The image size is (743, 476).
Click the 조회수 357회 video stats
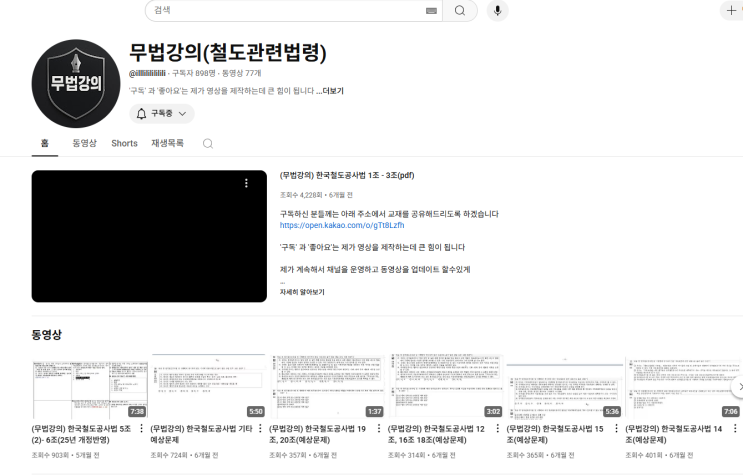coord(303,455)
